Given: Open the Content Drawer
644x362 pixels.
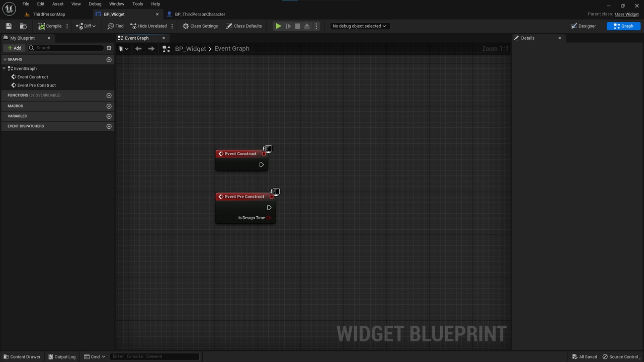Looking at the screenshot, I should 22,357.
